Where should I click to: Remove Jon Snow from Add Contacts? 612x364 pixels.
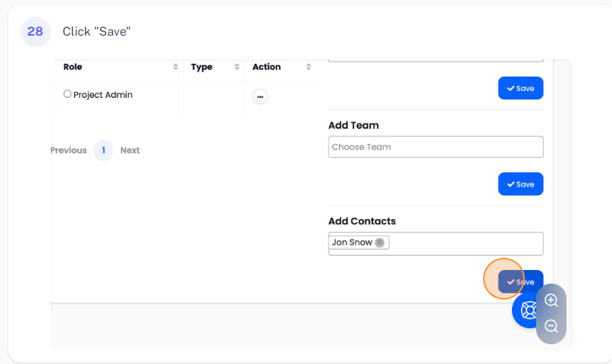pyautogui.click(x=380, y=243)
